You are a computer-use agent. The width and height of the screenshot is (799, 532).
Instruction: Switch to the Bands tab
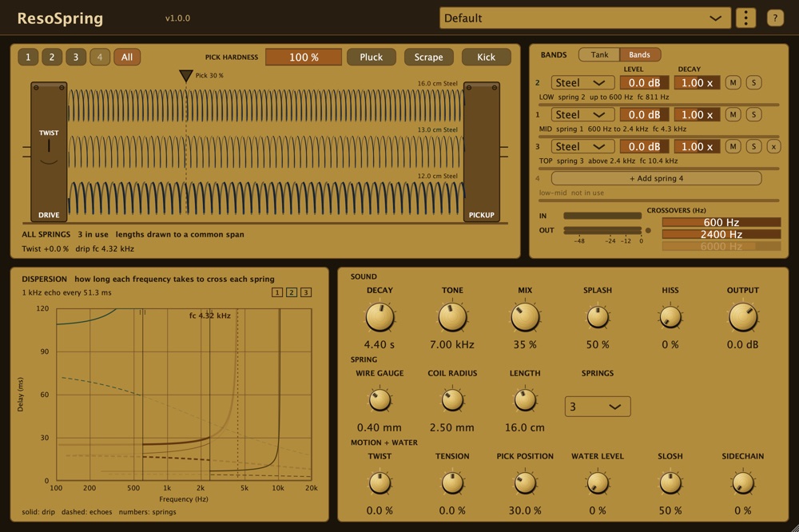click(639, 54)
